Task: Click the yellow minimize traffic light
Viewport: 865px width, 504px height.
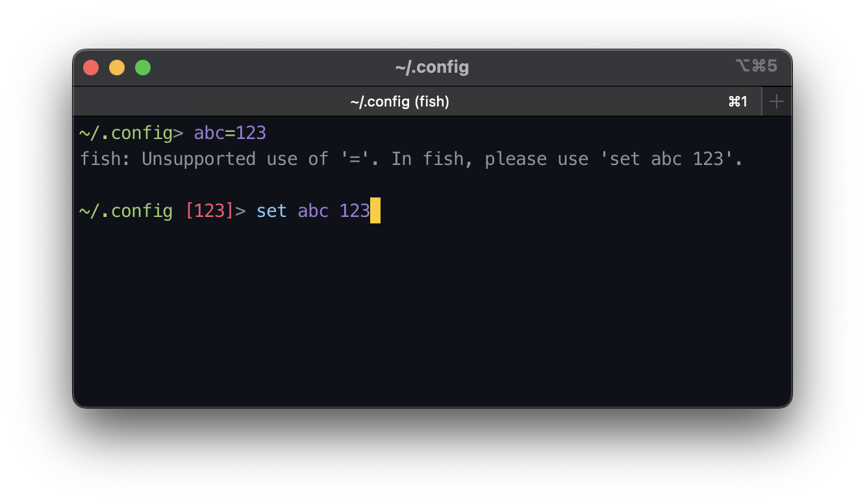Action: 117,67
